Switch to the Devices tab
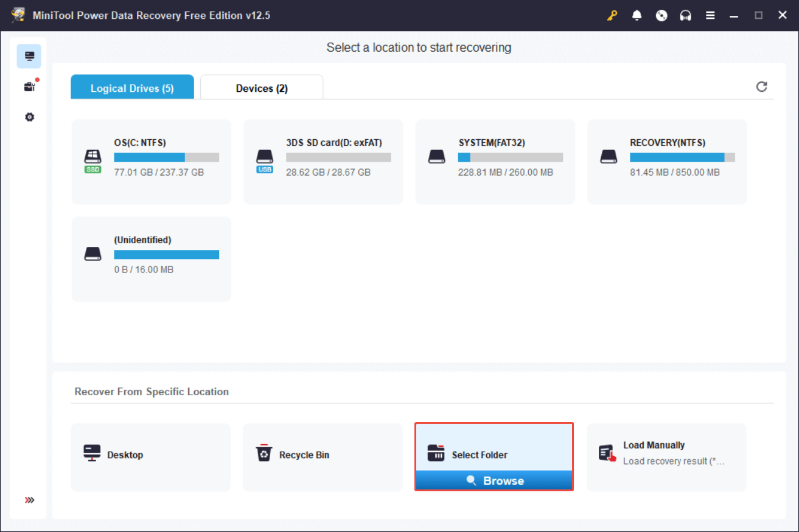799x532 pixels. pyautogui.click(x=262, y=88)
